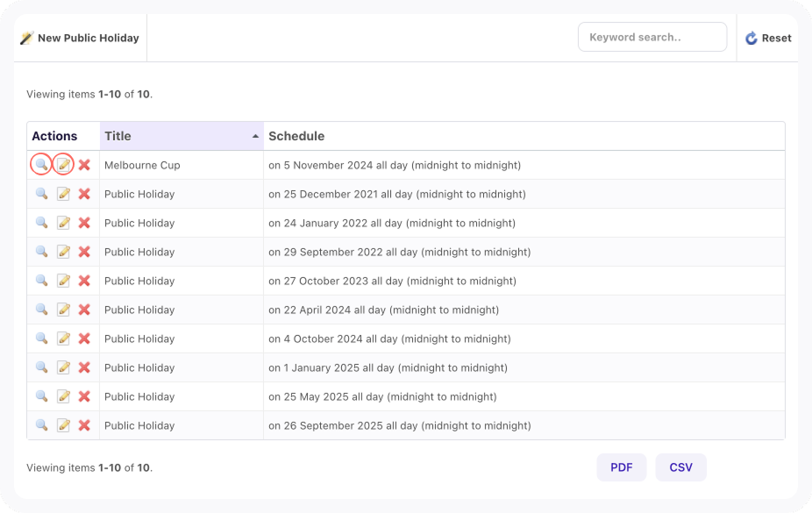Export the holiday list as CSV
This screenshot has width=812, height=513.
point(680,467)
